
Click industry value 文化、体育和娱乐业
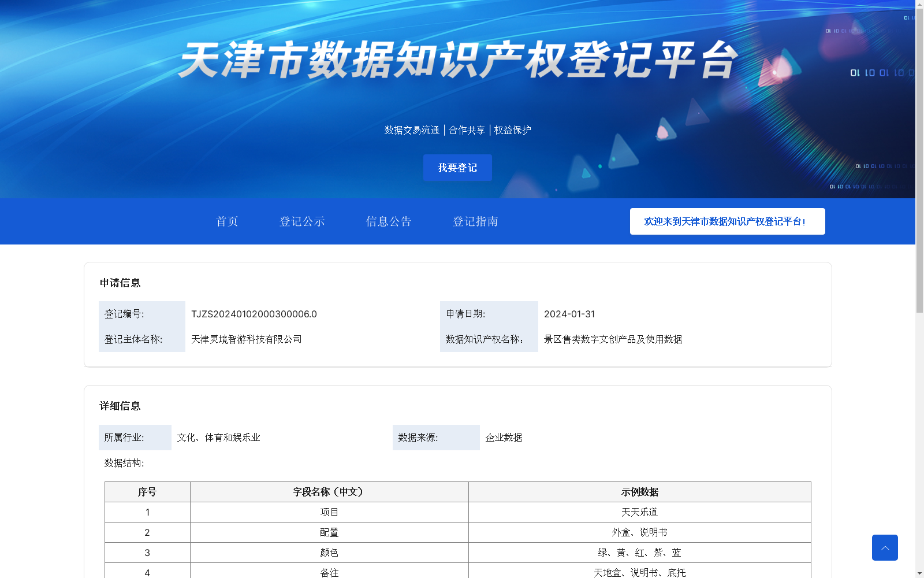tap(218, 438)
